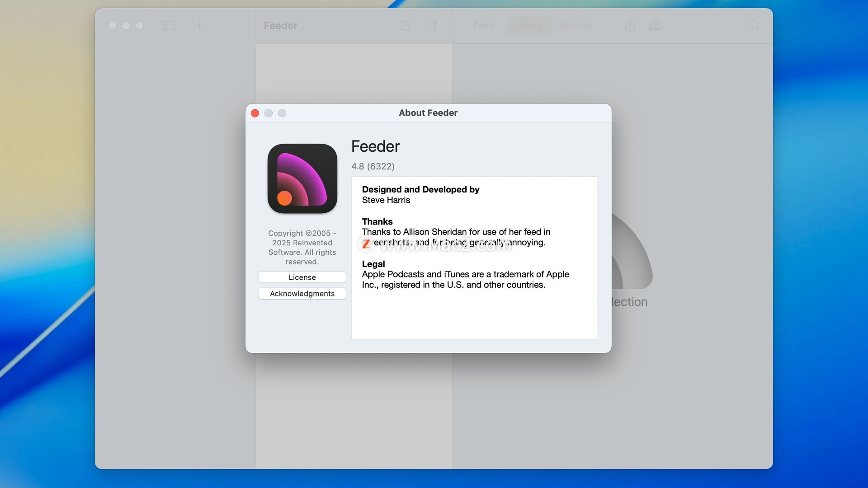Click the compose new item icon
Screen dimensions: 868x488
(406, 26)
